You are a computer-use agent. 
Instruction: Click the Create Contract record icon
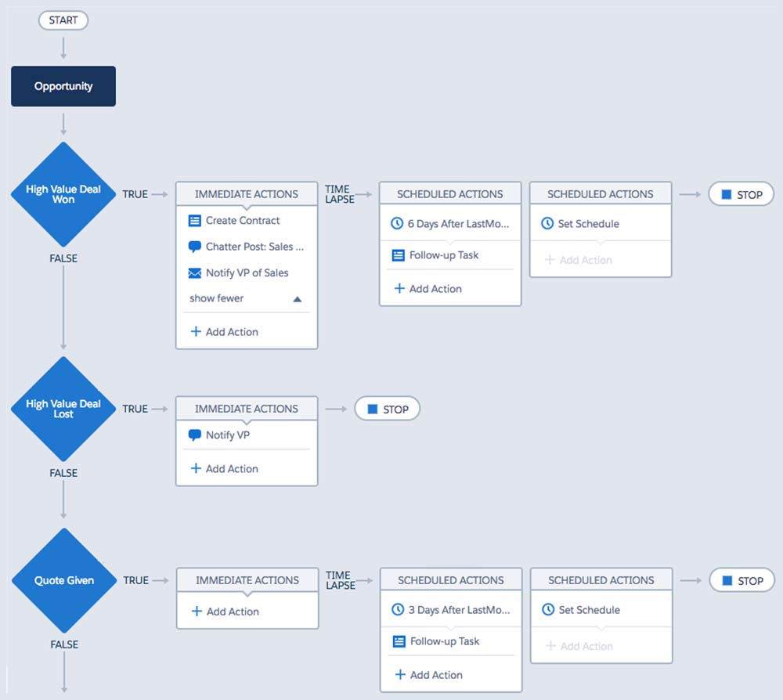click(x=195, y=221)
